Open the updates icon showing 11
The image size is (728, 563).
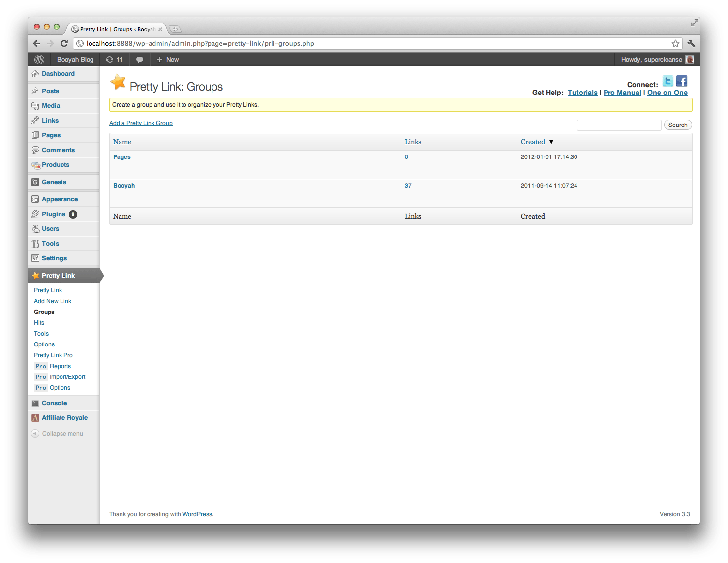pos(114,60)
